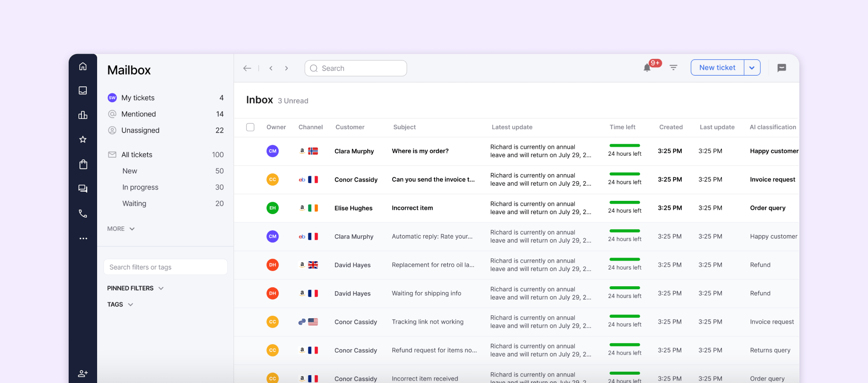Expand the MORE section
Screen dimensions: 868x383
pyautogui.click(x=121, y=229)
